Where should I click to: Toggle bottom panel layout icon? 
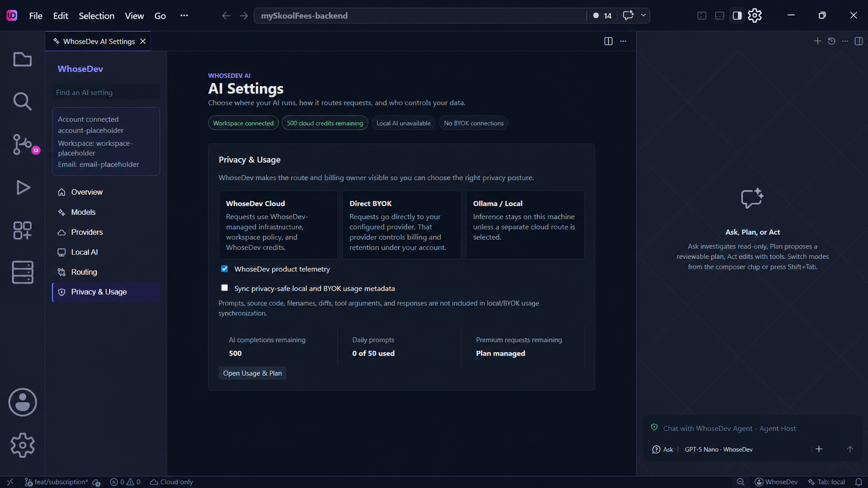(x=720, y=16)
